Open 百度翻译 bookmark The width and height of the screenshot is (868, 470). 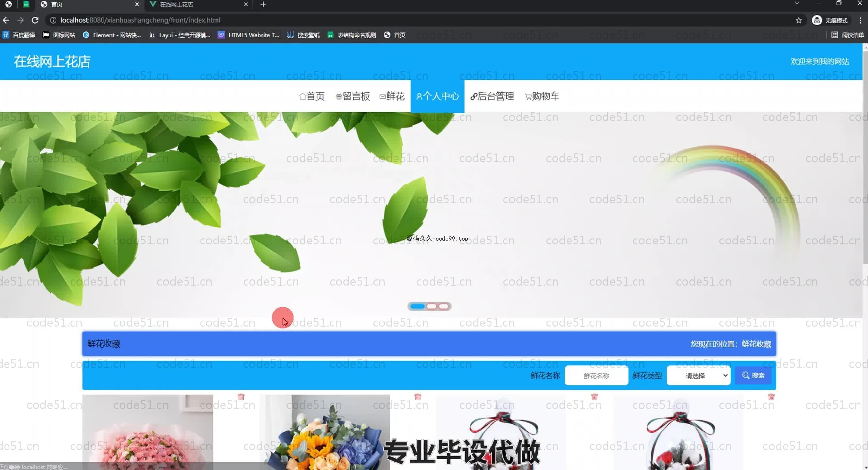pos(19,35)
